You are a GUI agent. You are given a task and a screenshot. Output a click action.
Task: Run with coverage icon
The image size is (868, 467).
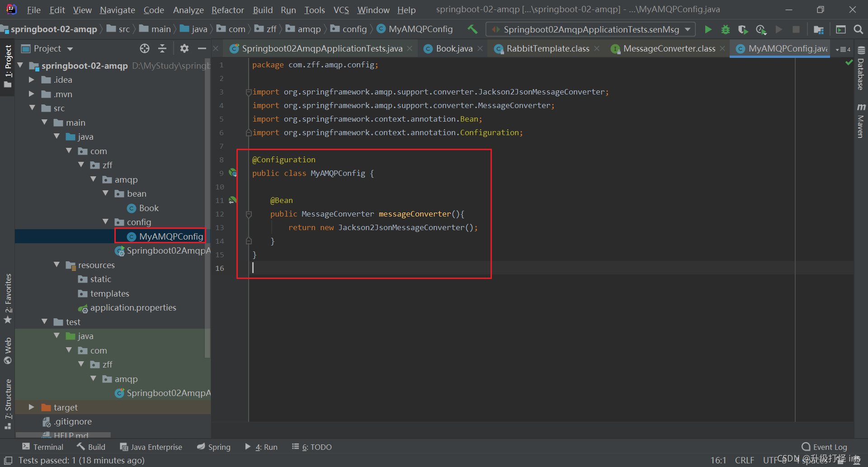(x=743, y=29)
